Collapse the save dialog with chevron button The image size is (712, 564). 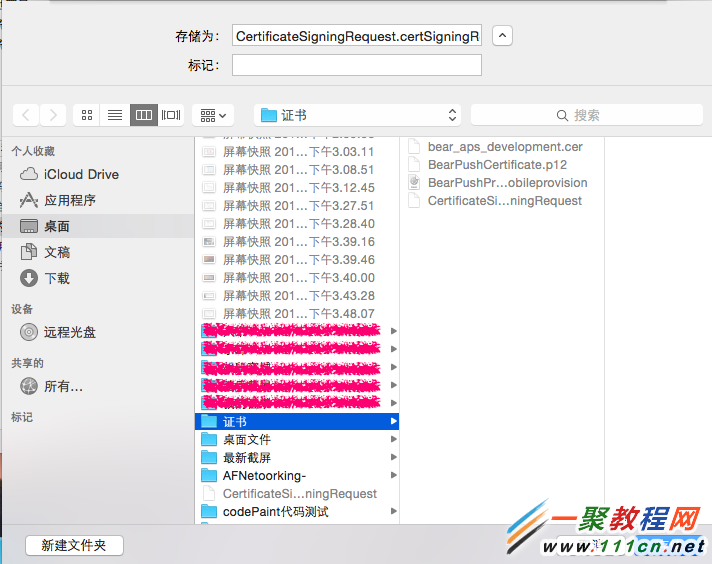[x=502, y=36]
